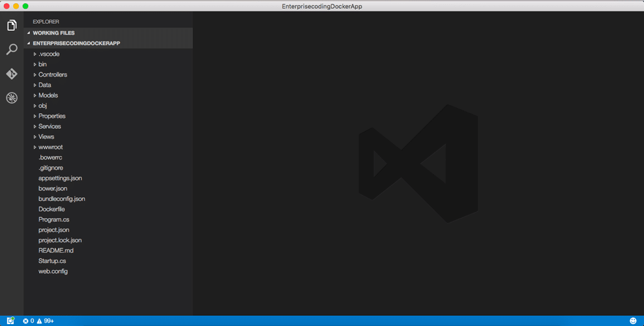This screenshot has width=644, height=326.
Task: Maximize window with green button
Action: [25, 6]
